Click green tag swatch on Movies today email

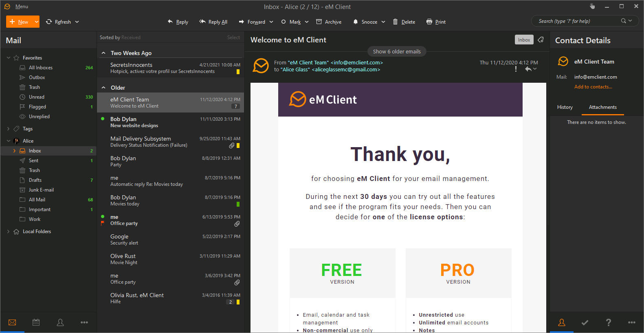click(x=238, y=204)
